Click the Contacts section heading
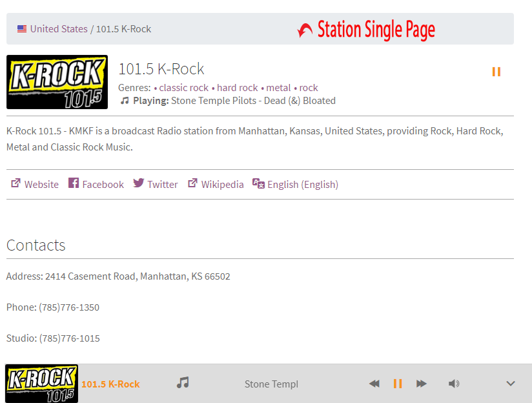The image size is (532, 403). click(x=36, y=245)
